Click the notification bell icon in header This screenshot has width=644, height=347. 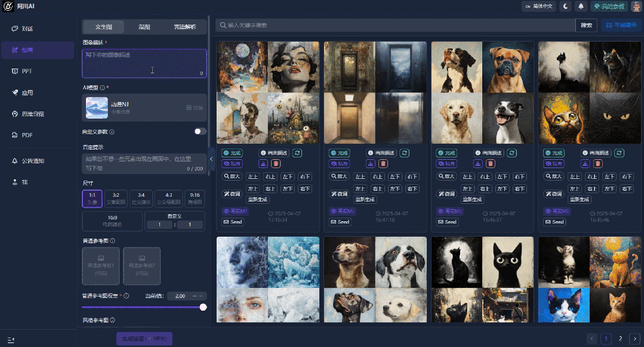pos(581,7)
